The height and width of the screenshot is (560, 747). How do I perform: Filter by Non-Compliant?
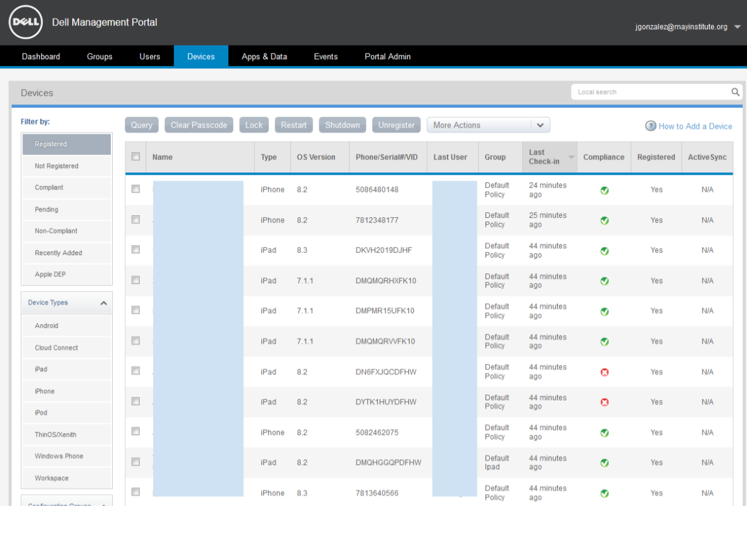67,231
